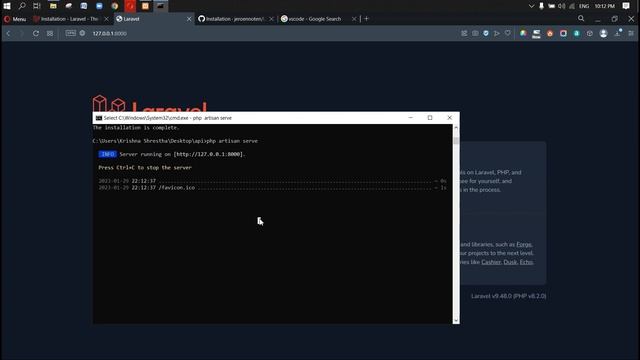The width and height of the screenshot is (640, 360).
Task: Switch to vscode - Google Search tab
Action: point(318,19)
